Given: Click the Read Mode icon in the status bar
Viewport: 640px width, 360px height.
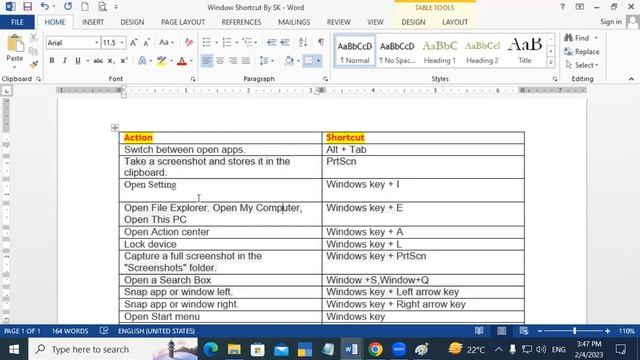Looking at the screenshot, I should point(479,331).
